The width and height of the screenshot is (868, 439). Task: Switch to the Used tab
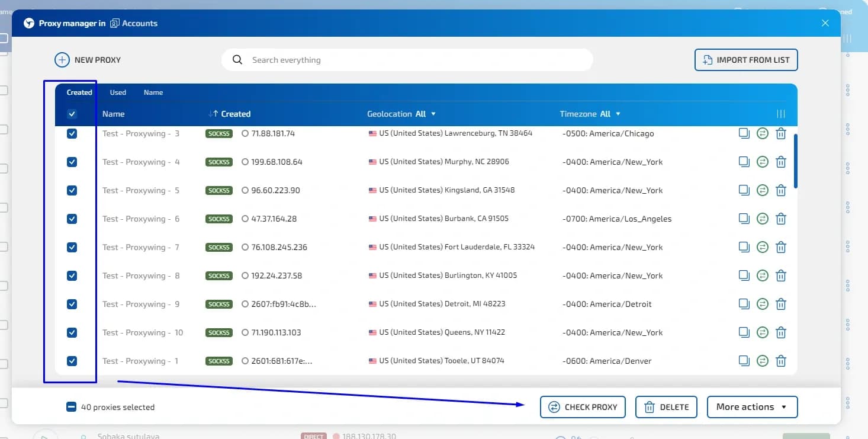click(x=118, y=92)
